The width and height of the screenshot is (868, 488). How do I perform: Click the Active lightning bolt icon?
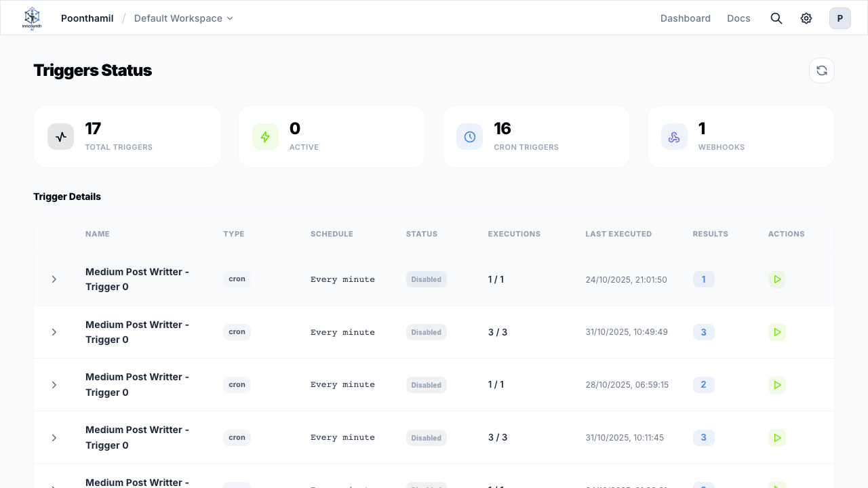pyautogui.click(x=265, y=136)
